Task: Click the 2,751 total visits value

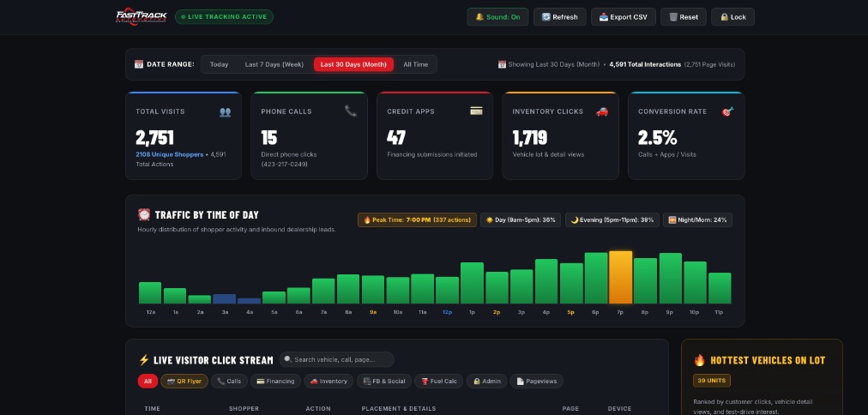Action: [x=155, y=137]
